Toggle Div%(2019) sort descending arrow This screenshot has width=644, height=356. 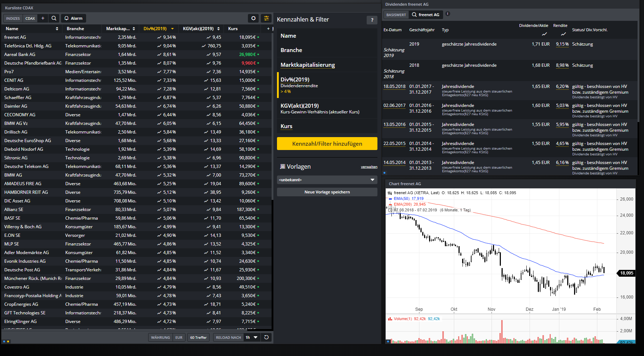pyautogui.click(x=173, y=29)
